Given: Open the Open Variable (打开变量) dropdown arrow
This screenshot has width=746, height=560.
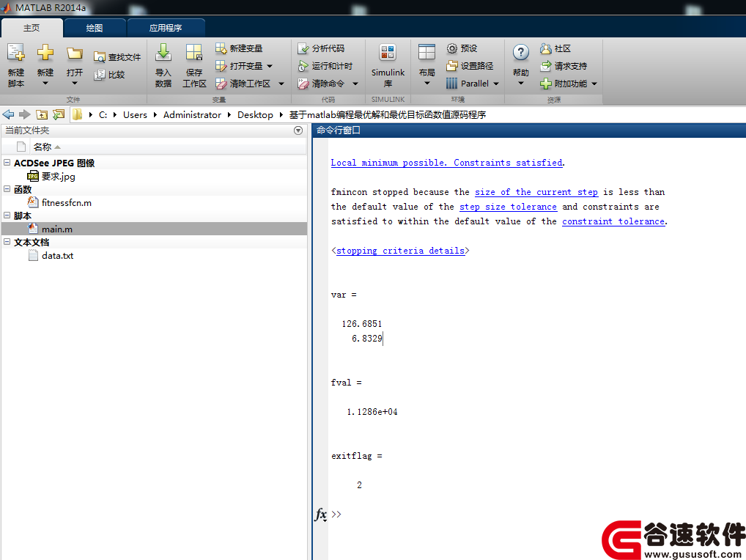Looking at the screenshot, I should pyautogui.click(x=270, y=66).
